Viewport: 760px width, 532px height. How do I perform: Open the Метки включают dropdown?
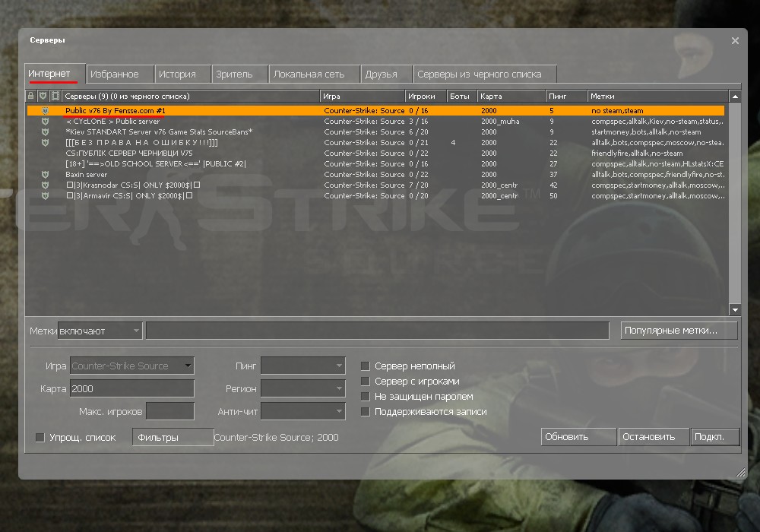(100, 331)
